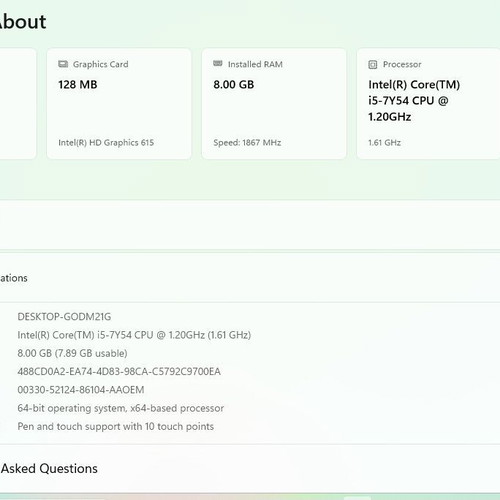Click Intel(R) HD Graphics 615 text
Image resolution: width=500 pixels, height=500 pixels.
coord(106,143)
